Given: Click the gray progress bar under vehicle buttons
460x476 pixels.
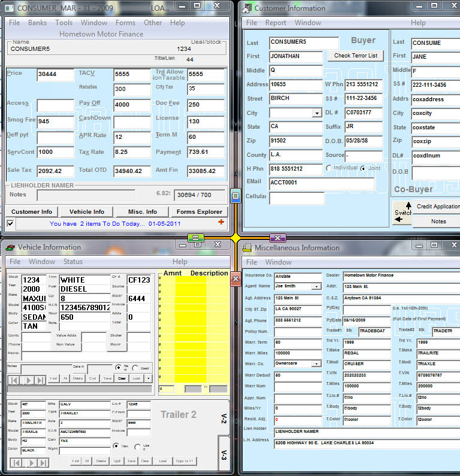Looking at the screenshot, I should [80, 389].
